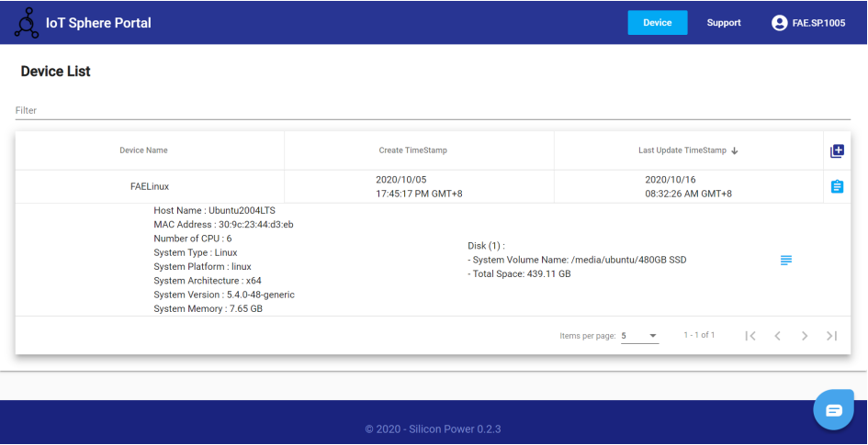
Task: Open the Support menu item
Action: 724,23
